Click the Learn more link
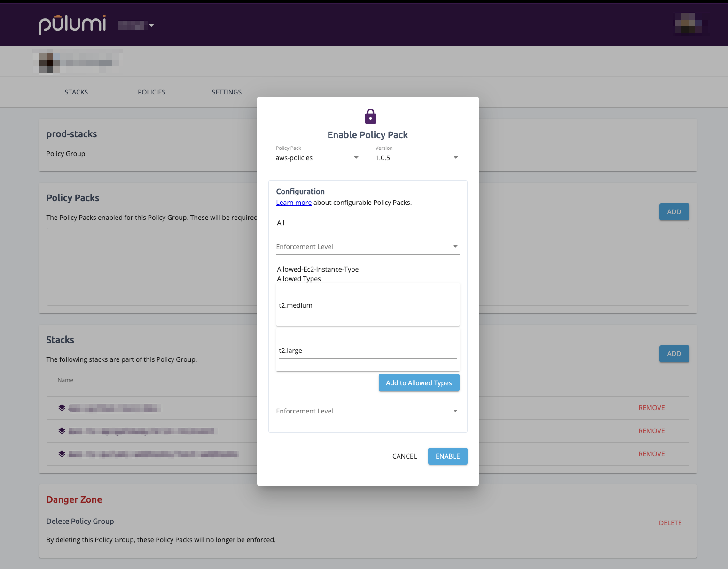Screen dimensions: 728x569 [294, 203]
